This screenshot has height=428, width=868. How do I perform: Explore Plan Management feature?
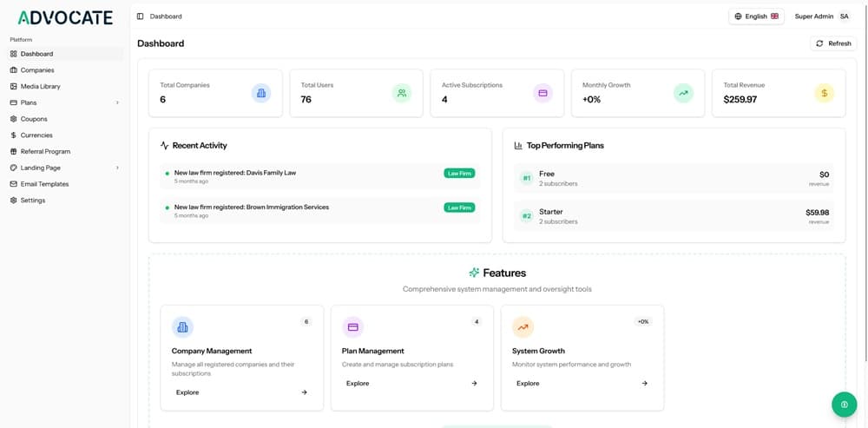tap(411, 383)
